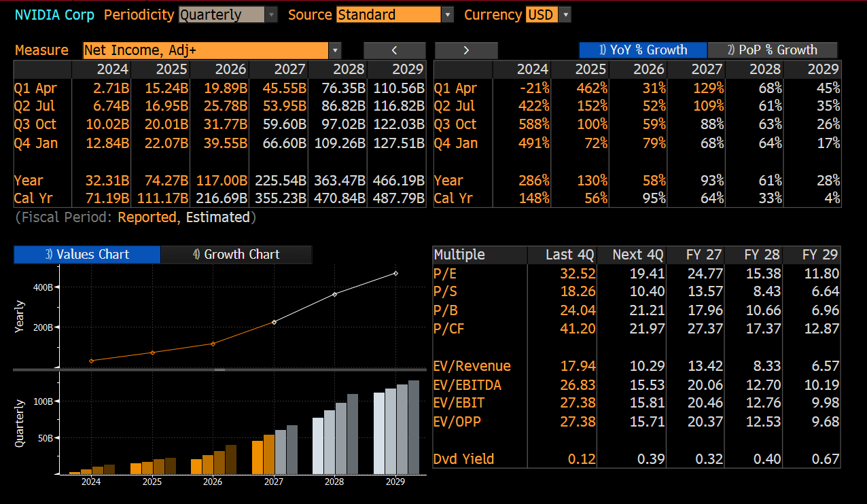Click P/B Next 4Q value 21.21

(x=648, y=310)
